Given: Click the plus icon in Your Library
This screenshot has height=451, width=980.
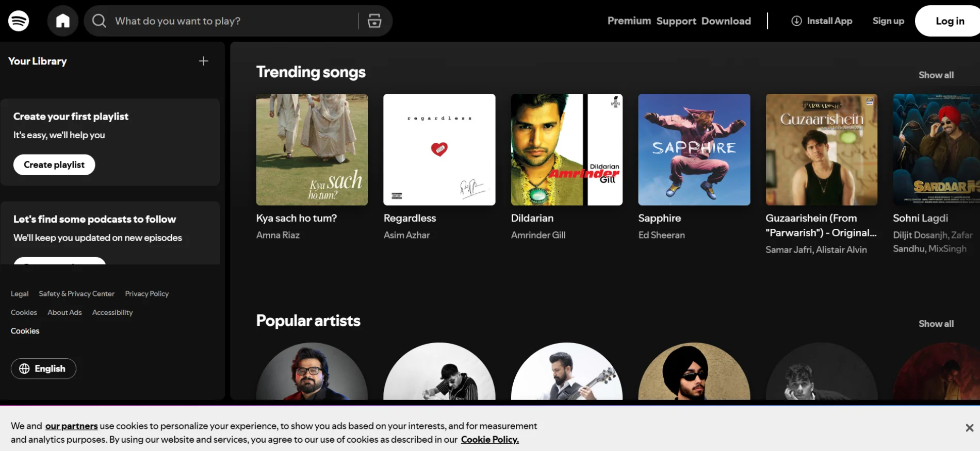Looking at the screenshot, I should tap(204, 61).
